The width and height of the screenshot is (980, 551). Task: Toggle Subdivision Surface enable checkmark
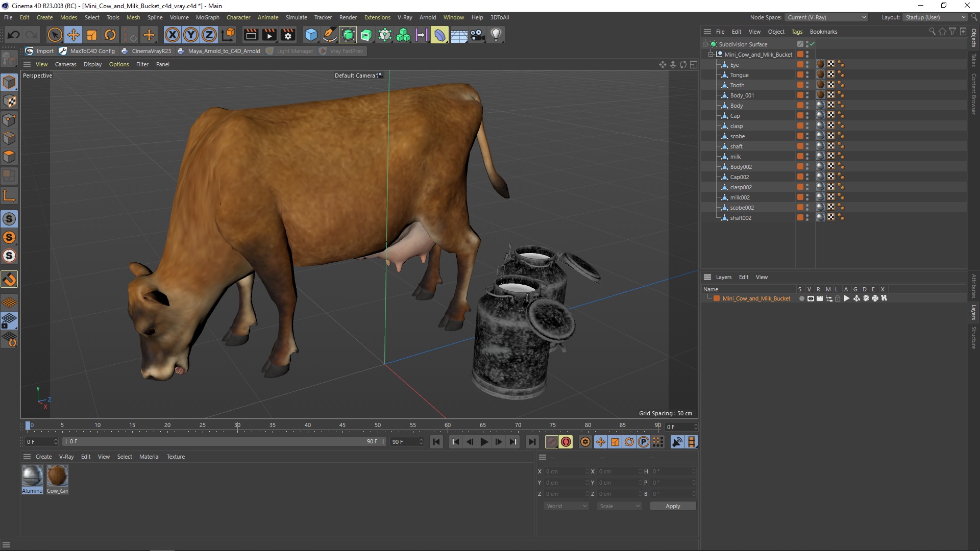click(812, 44)
